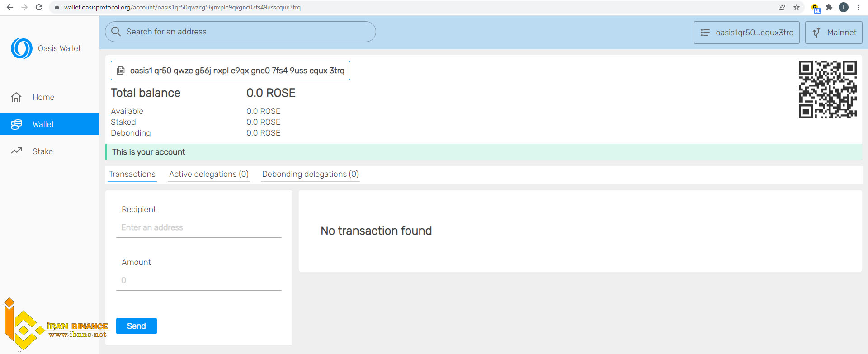This screenshot has width=868, height=354.
Task: Click the Send button
Action: [x=137, y=326]
